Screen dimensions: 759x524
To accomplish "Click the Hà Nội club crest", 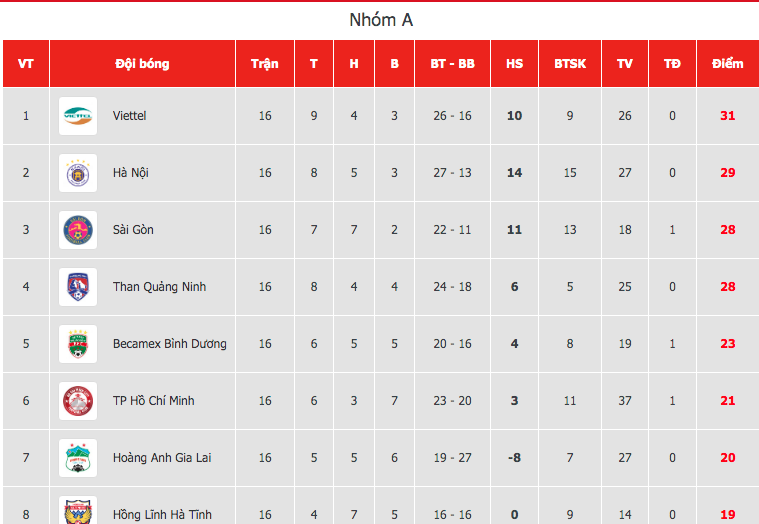I will click(x=78, y=173).
